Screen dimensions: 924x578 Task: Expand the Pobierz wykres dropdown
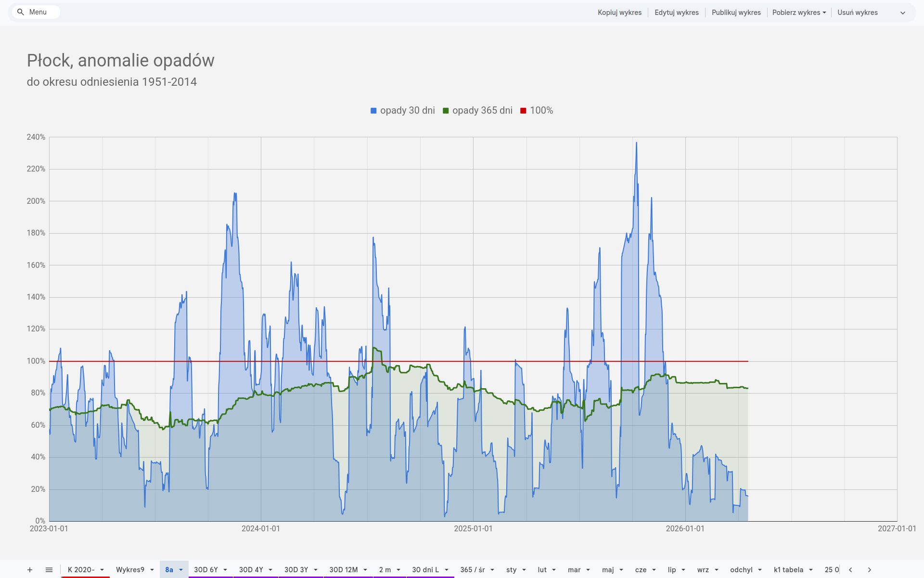[x=799, y=13]
